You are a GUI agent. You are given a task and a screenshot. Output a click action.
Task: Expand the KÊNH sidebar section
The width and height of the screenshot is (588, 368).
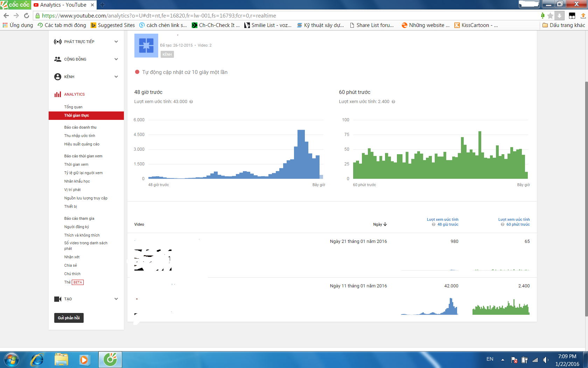tap(116, 77)
